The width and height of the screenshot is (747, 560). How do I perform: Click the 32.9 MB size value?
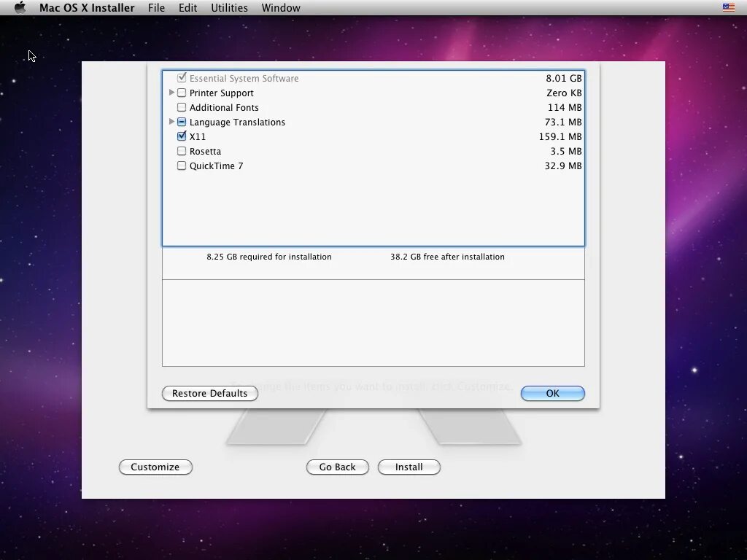[x=563, y=166]
